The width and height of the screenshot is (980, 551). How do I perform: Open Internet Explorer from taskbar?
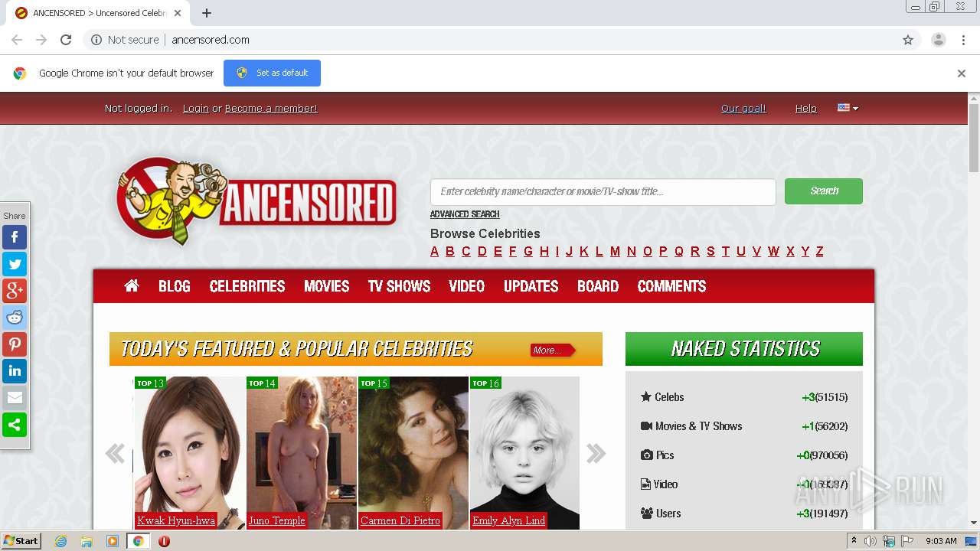coord(61,541)
